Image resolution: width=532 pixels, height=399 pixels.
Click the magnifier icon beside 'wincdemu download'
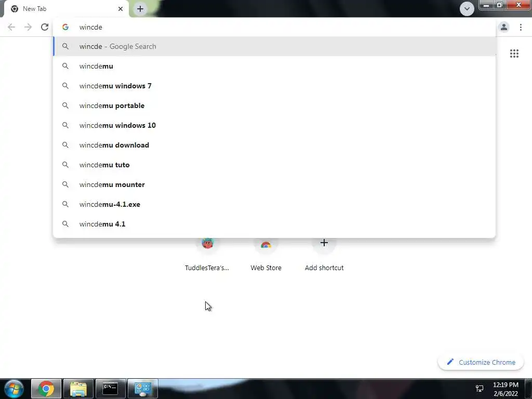[x=65, y=145]
